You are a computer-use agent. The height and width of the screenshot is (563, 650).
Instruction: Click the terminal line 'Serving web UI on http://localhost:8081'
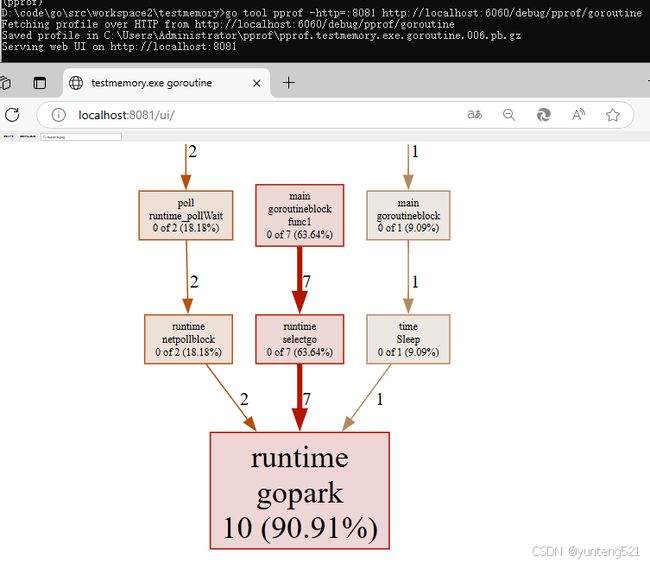click(119, 46)
